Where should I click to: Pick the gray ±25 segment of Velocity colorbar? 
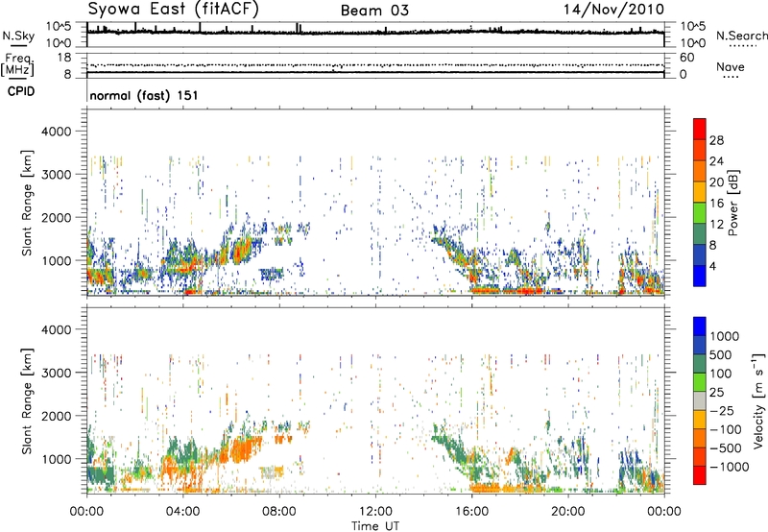click(700, 400)
